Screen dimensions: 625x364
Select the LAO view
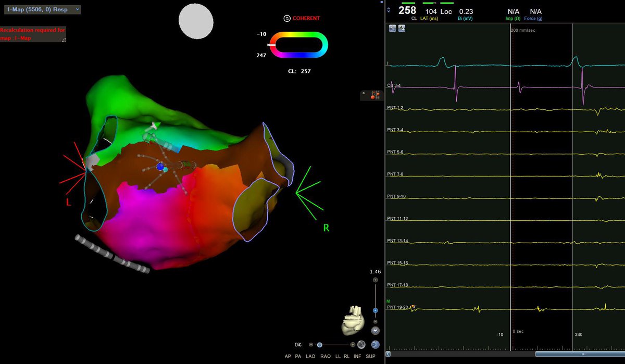[310, 356]
